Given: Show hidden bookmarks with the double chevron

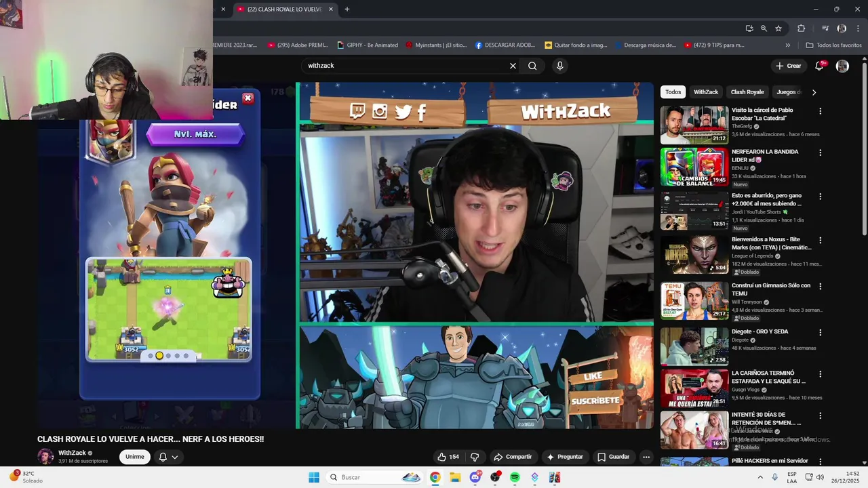Looking at the screenshot, I should [x=787, y=45].
